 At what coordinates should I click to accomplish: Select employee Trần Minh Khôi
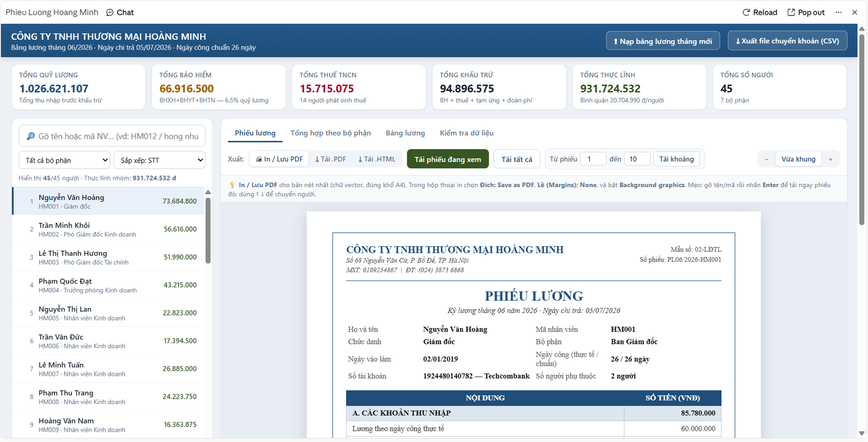(108, 229)
